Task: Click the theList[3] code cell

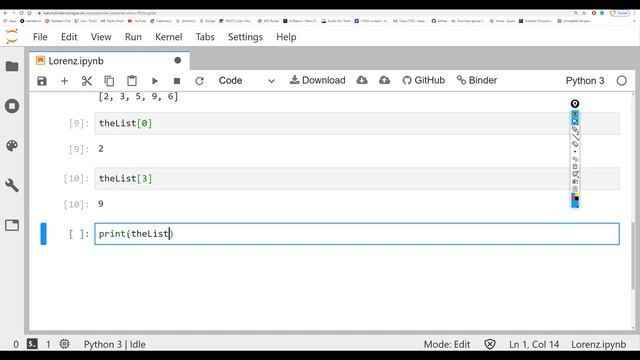Action: (x=357, y=178)
